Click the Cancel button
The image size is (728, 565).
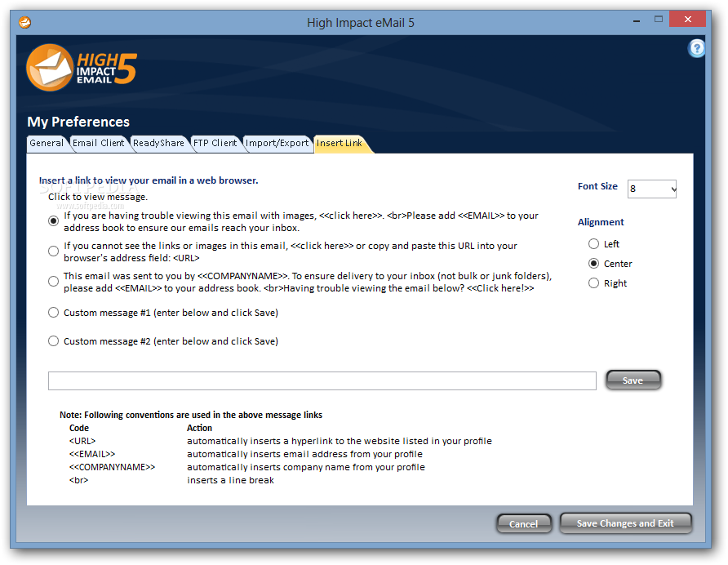(x=524, y=523)
